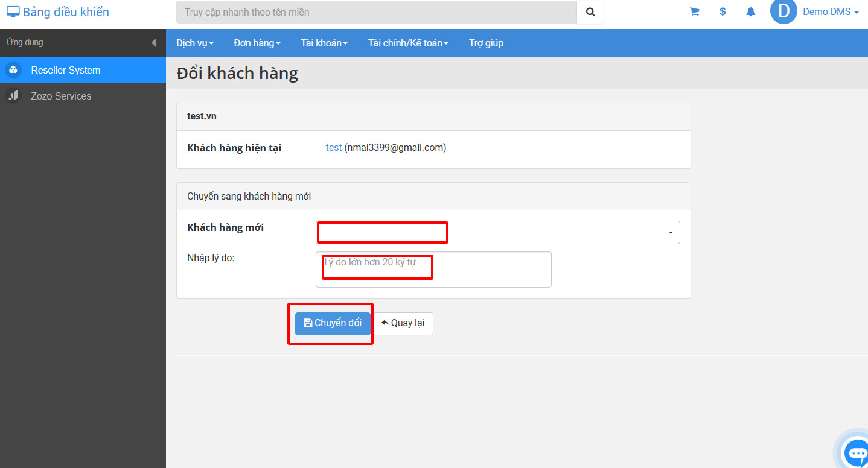868x468 pixels.
Task: Open the Trợ giúp menu item
Action: click(486, 43)
